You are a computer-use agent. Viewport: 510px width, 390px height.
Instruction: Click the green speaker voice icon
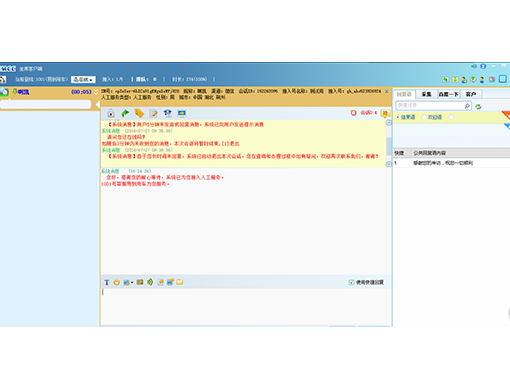(x=150, y=282)
